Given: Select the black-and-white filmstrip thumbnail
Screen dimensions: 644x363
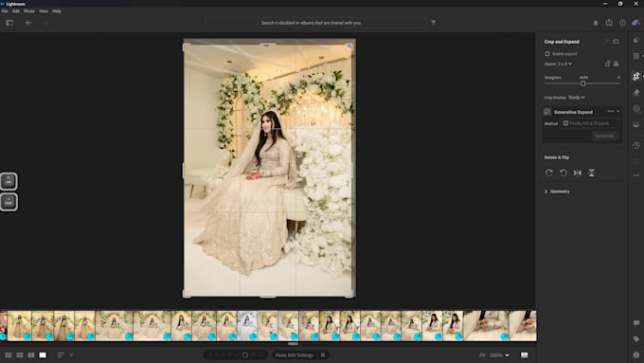Looking at the screenshot, I should pos(247,326).
